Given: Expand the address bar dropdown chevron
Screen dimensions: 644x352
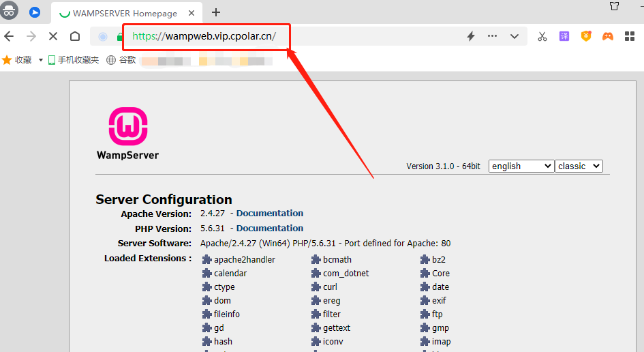Looking at the screenshot, I should pyautogui.click(x=515, y=36).
